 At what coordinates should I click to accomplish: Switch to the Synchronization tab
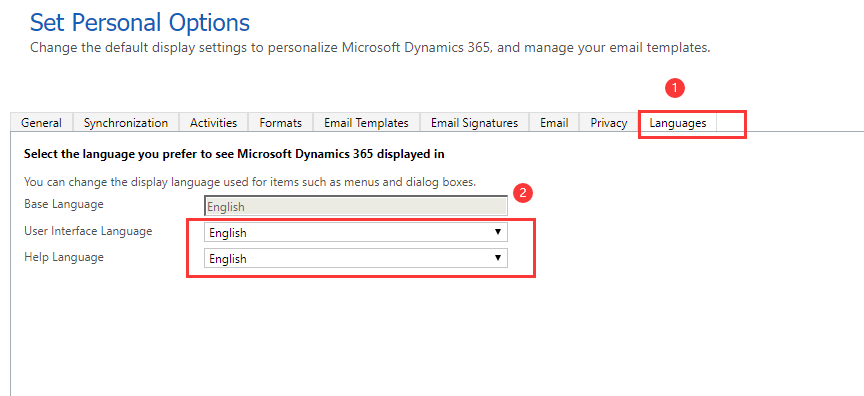pos(126,123)
